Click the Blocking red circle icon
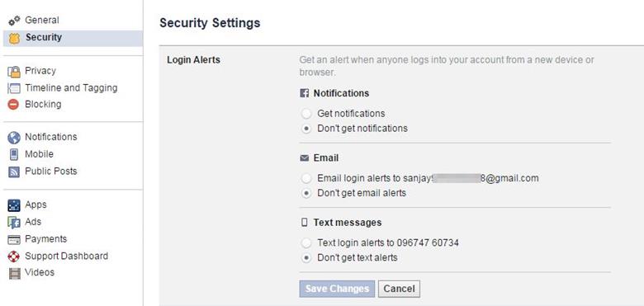The width and height of the screenshot is (644, 306). [13, 105]
